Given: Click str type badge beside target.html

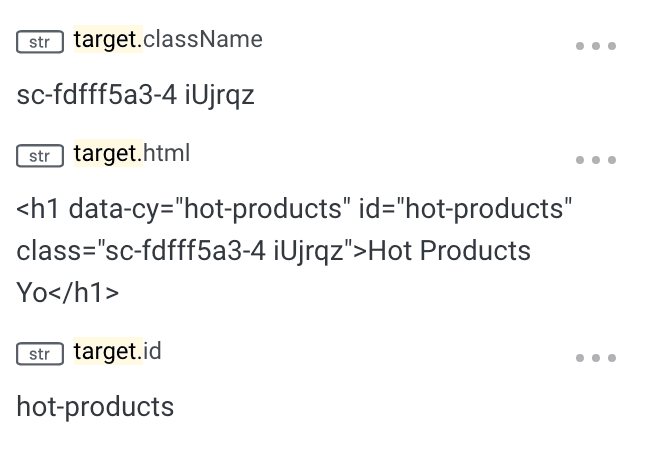Looking at the screenshot, I should pos(40,156).
